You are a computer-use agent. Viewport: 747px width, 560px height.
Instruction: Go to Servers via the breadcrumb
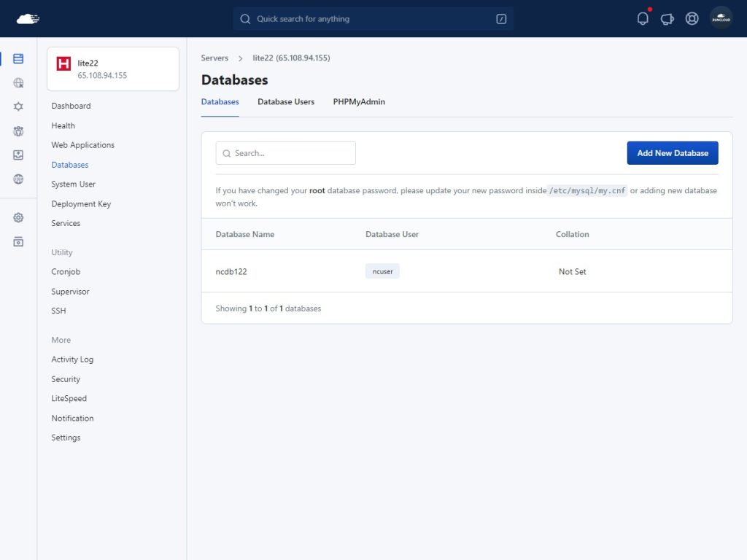(214, 58)
